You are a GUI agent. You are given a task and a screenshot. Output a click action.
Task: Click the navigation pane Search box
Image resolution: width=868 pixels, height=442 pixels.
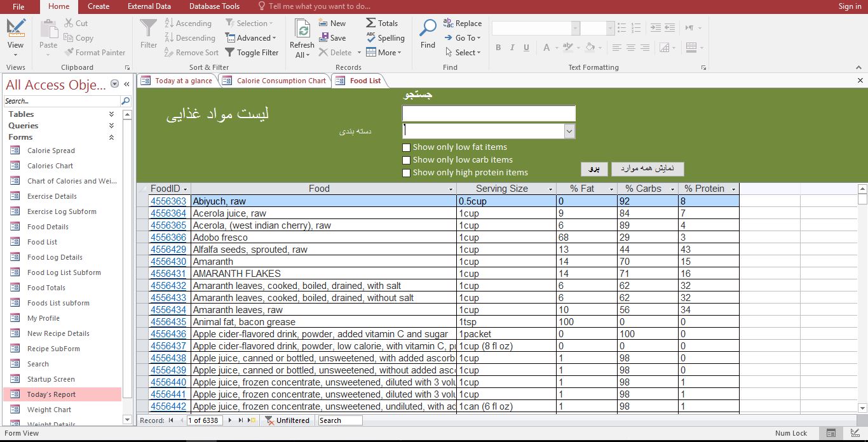(62, 101)
